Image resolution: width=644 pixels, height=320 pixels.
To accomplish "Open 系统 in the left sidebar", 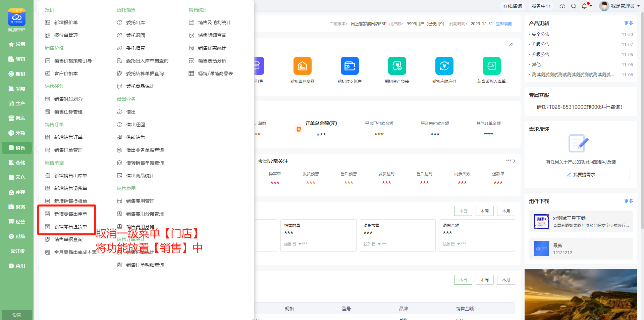I will pyautogui.click(x=17, y=236).
